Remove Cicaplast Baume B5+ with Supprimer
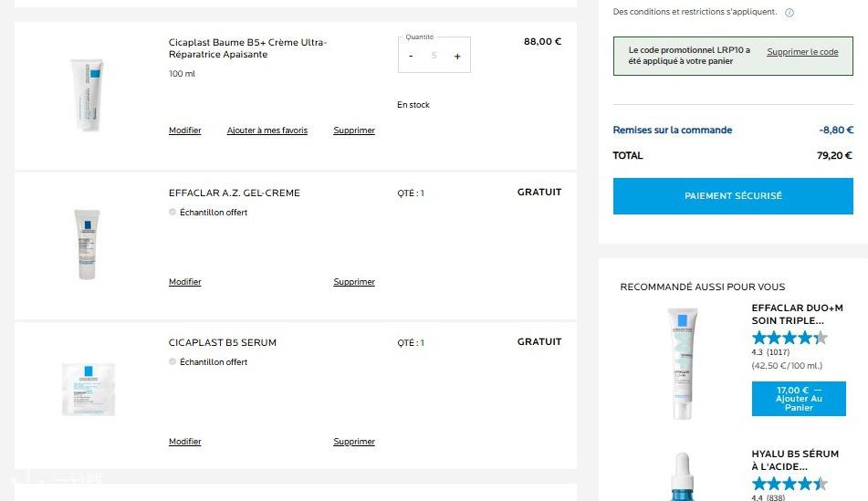 click(x=354, y=130)
